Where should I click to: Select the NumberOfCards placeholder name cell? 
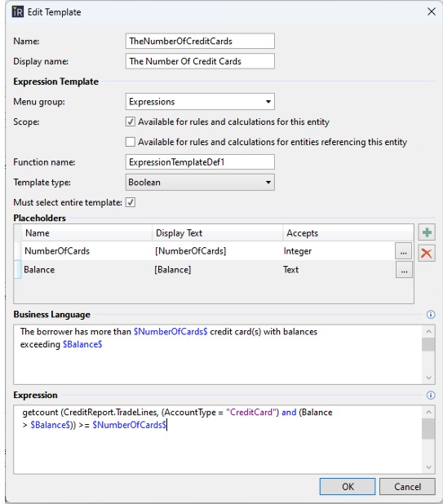pyautogui.click(x=86, y=251)
